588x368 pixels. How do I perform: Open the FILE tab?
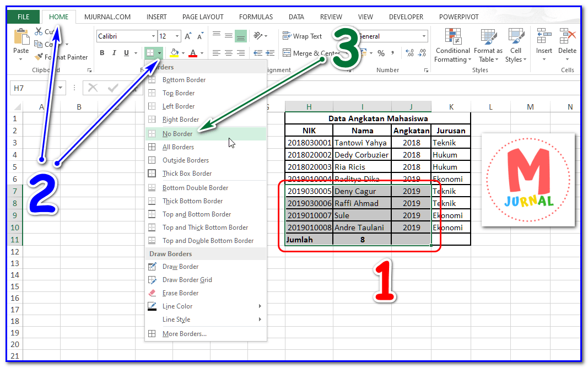(x=23, y=17)
